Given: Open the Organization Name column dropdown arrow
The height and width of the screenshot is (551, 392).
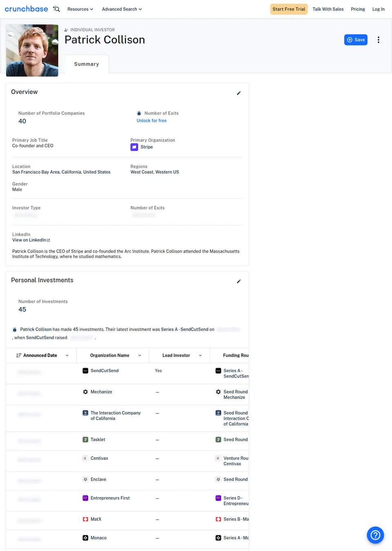Looking at the screenshot, I should (x=140, y=355).
